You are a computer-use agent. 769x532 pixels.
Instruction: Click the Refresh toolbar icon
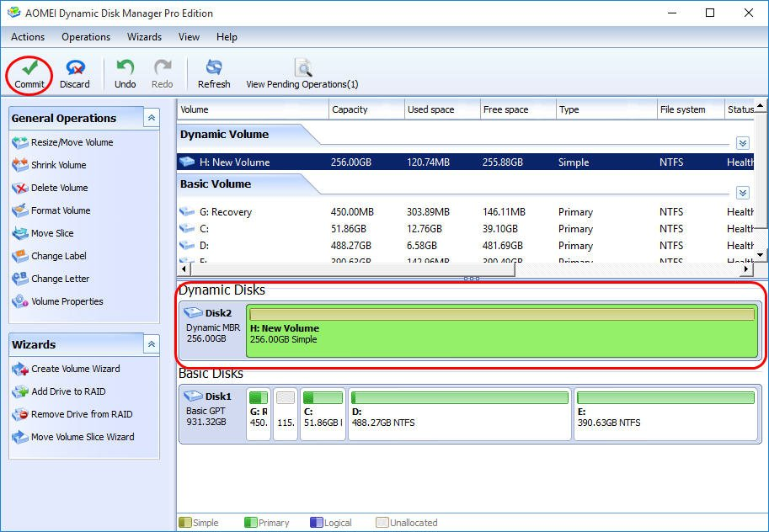coord(214,68)
